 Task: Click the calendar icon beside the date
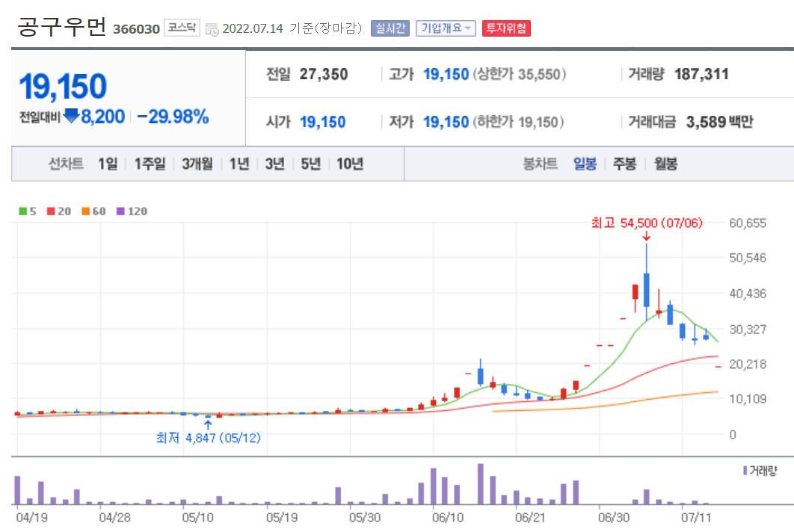point(211,28)
